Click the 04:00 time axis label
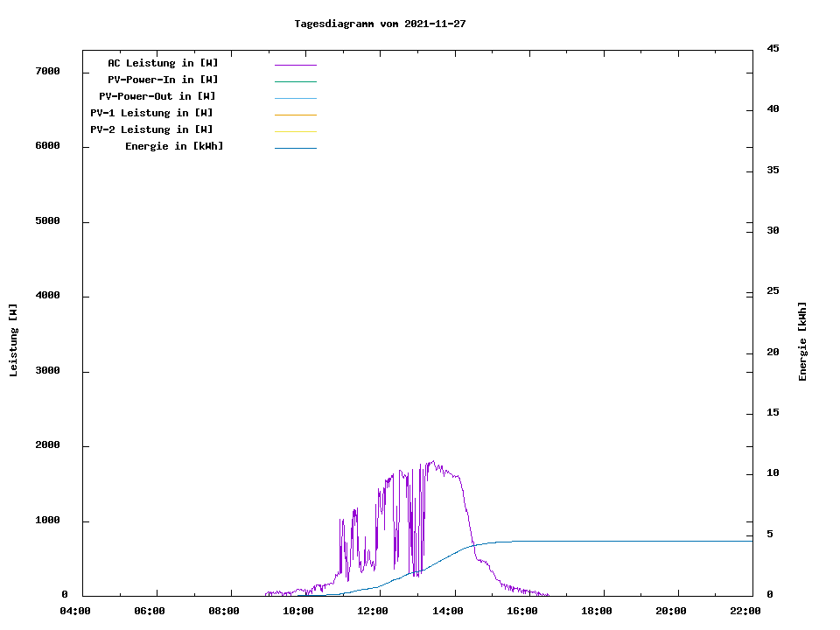Viewport: 840px width, 630px height. tap(75, 611)
